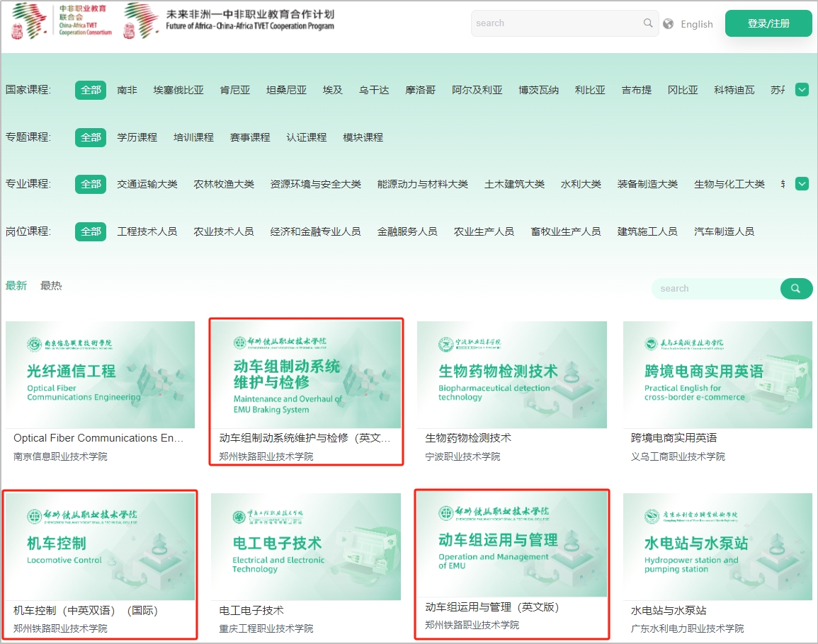818x644 pixels.
Task: Select 交通运输大类 major filter
Action: point(147,184)
